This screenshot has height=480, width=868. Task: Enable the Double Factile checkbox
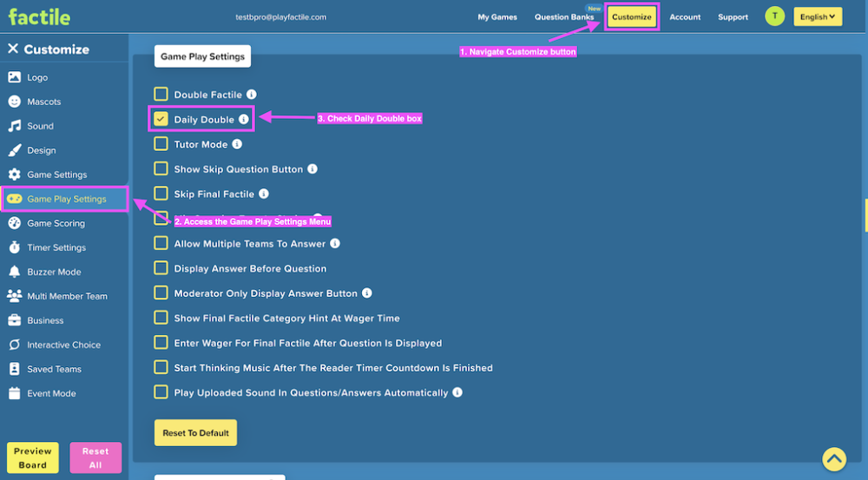click(161, 94)
